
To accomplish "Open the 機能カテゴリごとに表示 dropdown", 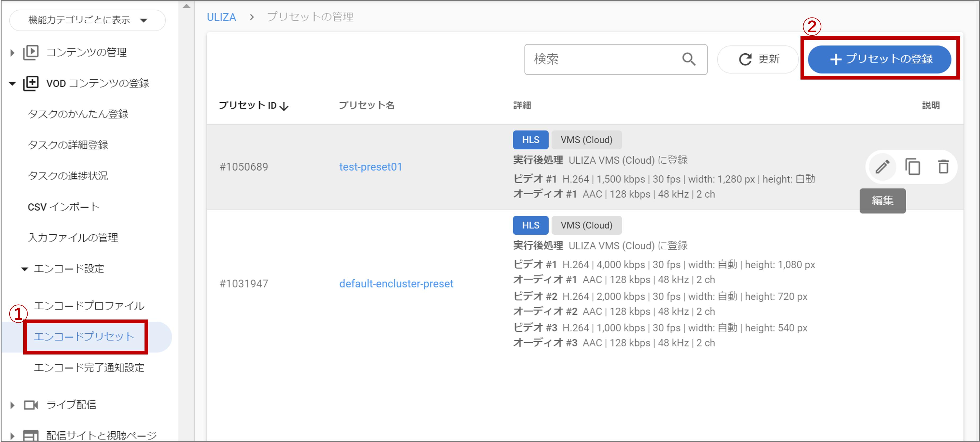I will point(87,20).
